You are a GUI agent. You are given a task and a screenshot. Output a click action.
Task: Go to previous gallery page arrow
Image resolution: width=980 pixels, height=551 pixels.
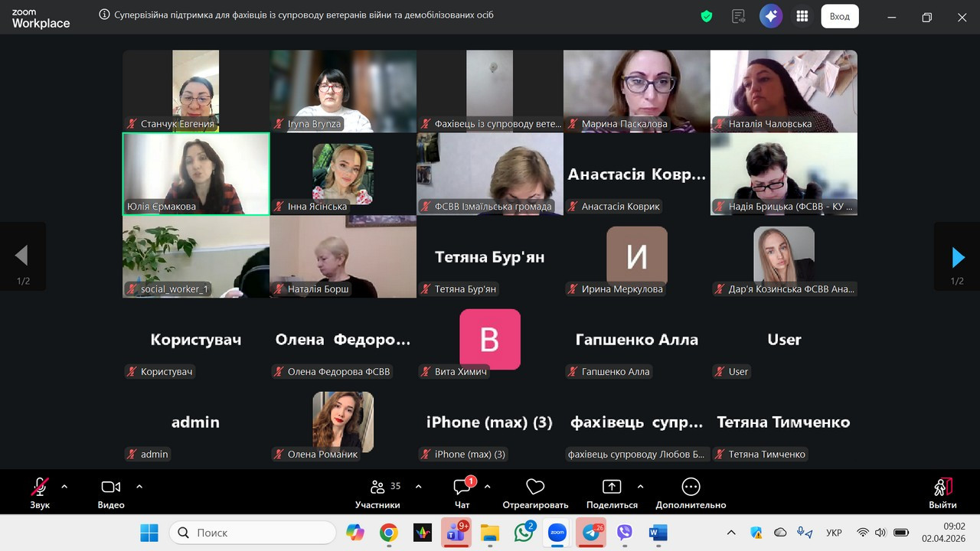click(22, 257)
